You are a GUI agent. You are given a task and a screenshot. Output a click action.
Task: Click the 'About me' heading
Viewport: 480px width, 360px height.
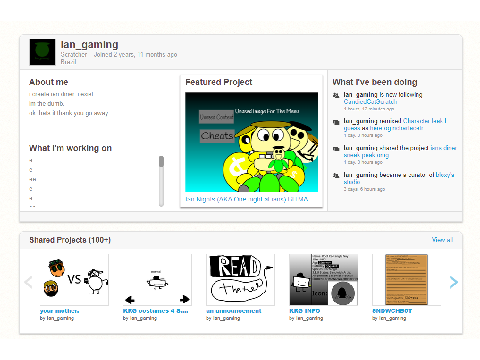tap(49, 82)
